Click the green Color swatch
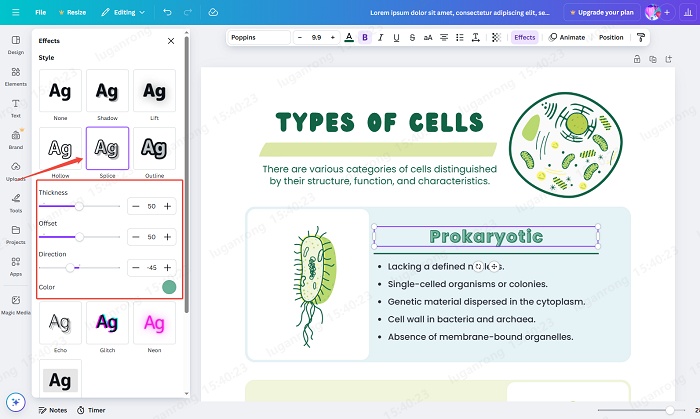Image resolution: width=700 pixels, height=419 pixels. [x=169, y=287]
